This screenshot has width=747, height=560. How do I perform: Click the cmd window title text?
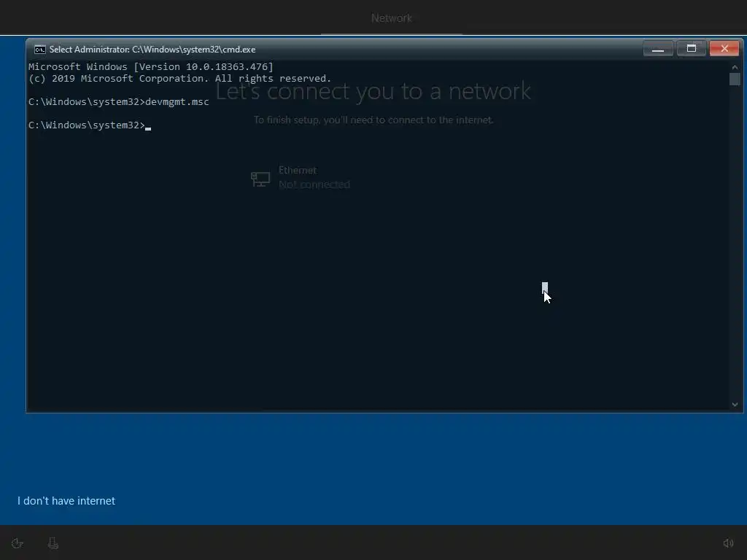pos(152,50)
